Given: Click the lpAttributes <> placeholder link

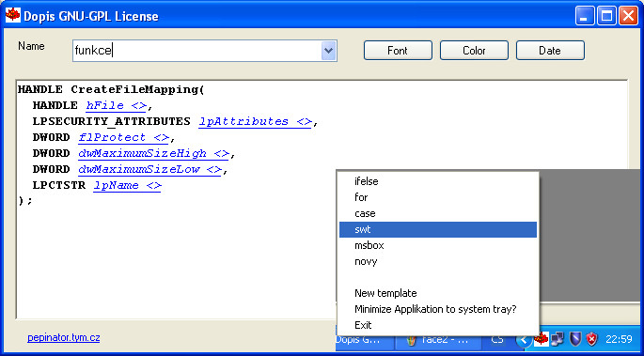Looking at the screenshot, I should 255,122.
